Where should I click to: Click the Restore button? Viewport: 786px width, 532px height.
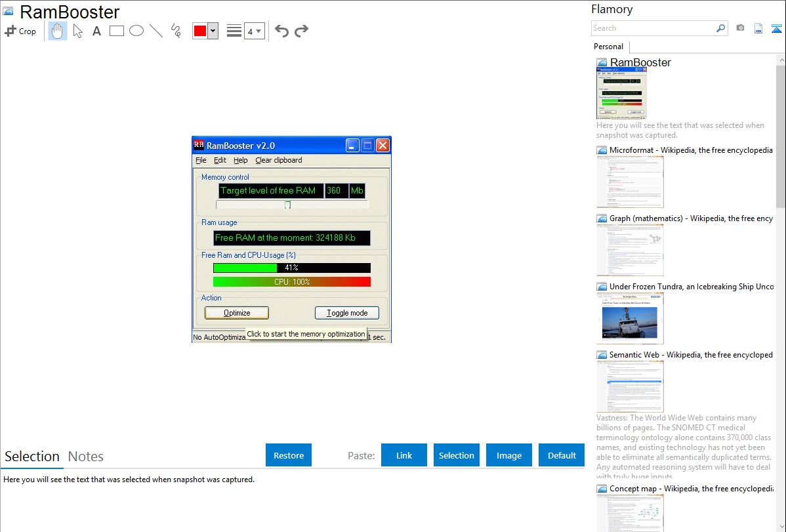coord(289,455)
